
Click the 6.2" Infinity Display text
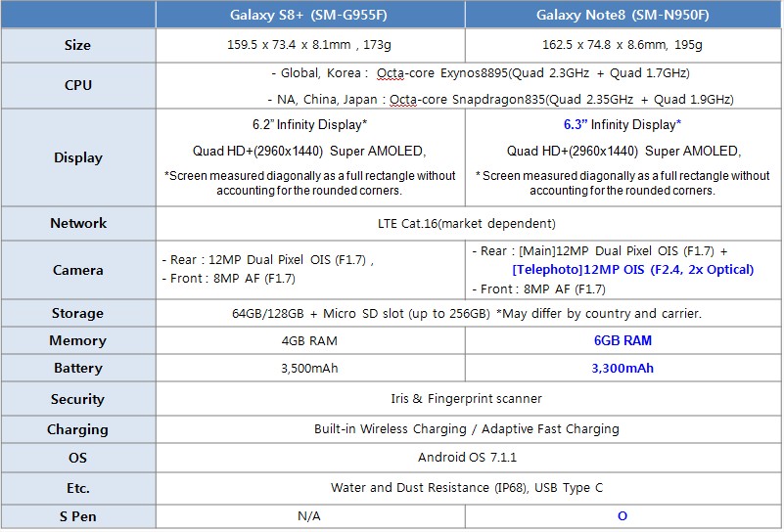click(310, 124)
